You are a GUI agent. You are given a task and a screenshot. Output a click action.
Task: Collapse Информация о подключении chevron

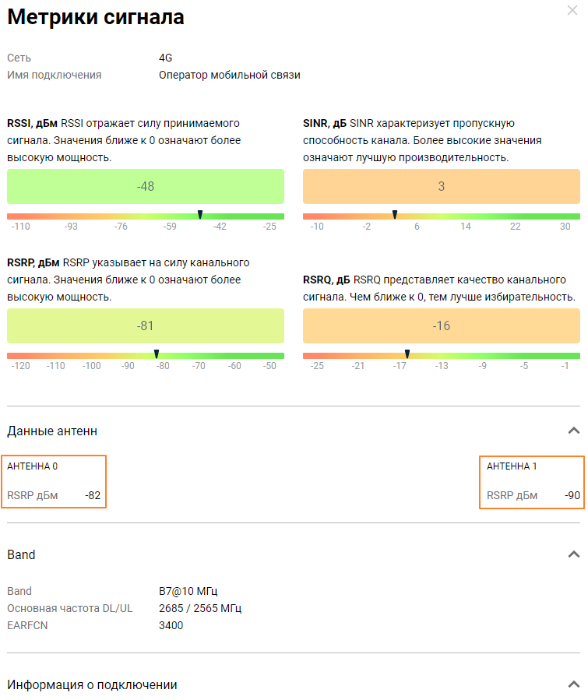[574, 684]
